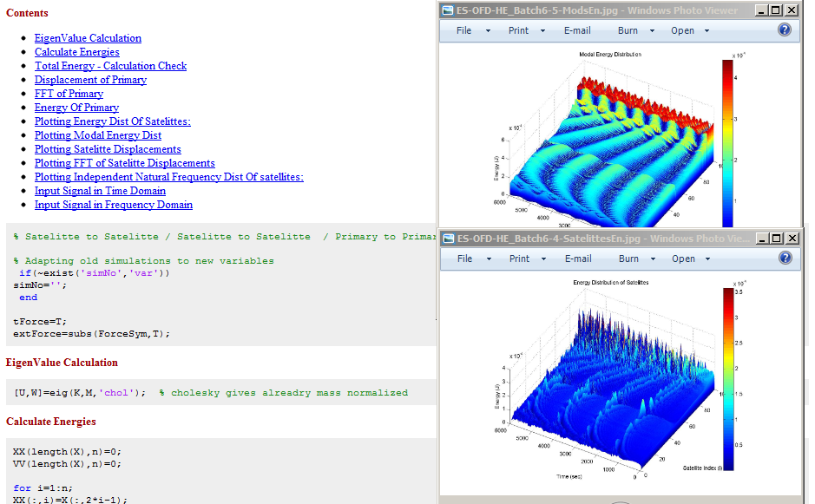Screen dimensions: 815x504
Task: Follow Plotting Independent Natural Frequency Dist link
Action: coord(169,177)
